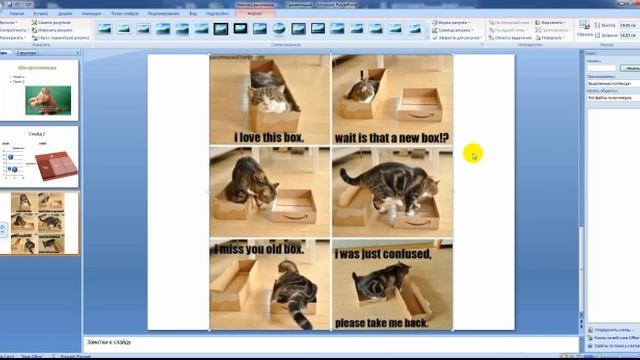Click the Начать search button
640x360 pixels.
coord(630,68)
